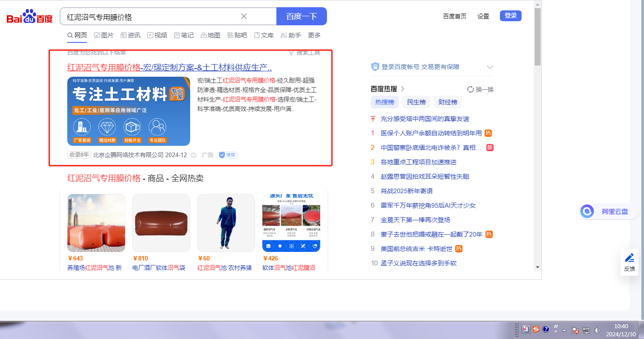The image size is (644, 339).
Task: Click the Baidu logo
Action: pos(29,17)
